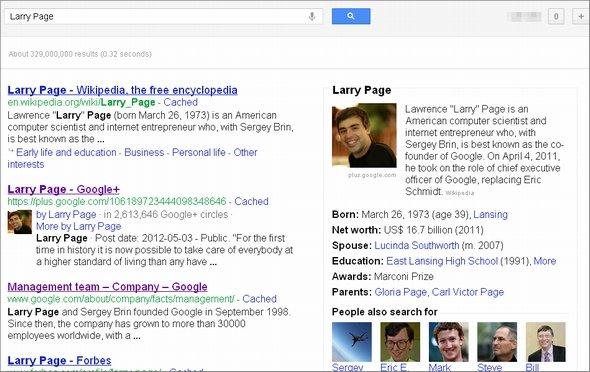Select the Sergey Brin thumbnail under People also search for

[352, 342]
